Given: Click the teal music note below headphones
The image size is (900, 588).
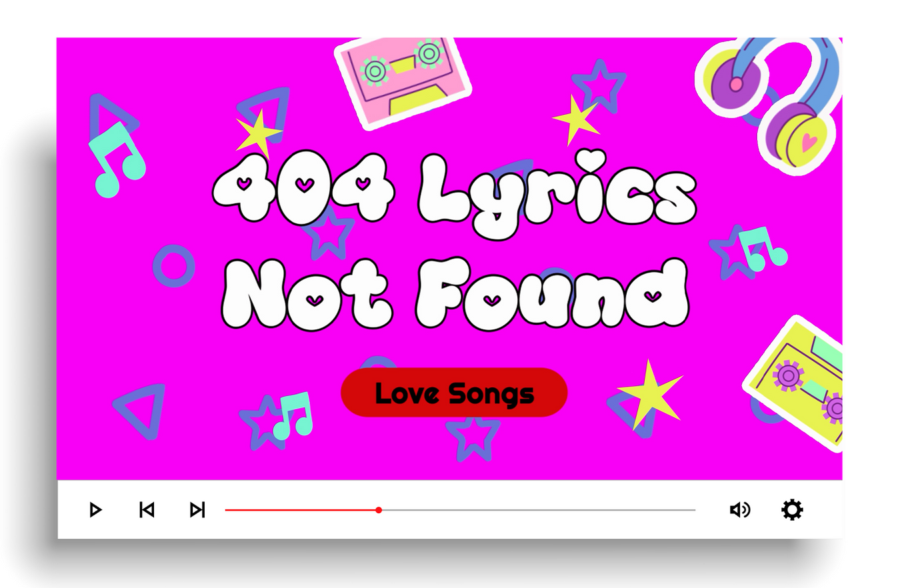Looking at the screenshot, I should pyautogui.click(x=762, y=248).
